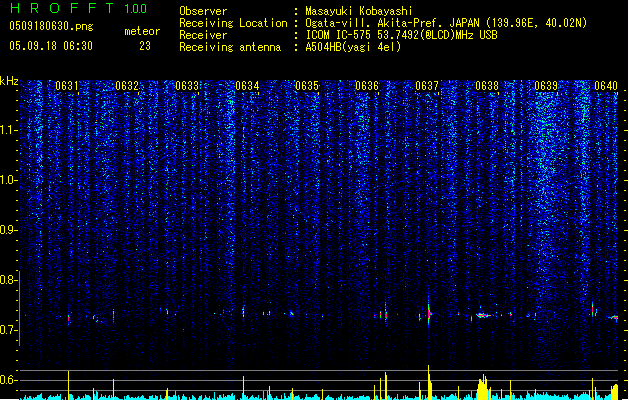Click the 0640 time marker
Viewport: 629px width, 400px height.
coord(606,86)
